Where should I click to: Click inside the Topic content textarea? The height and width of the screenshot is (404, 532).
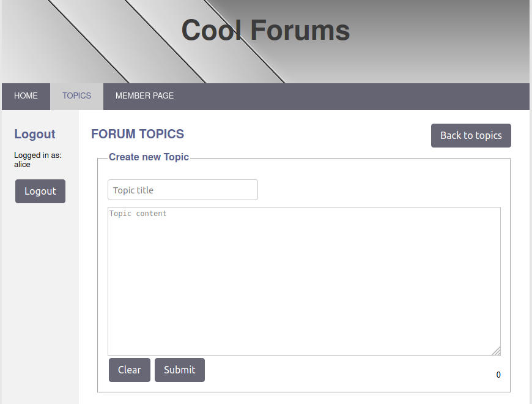click(x=304, y=281)
